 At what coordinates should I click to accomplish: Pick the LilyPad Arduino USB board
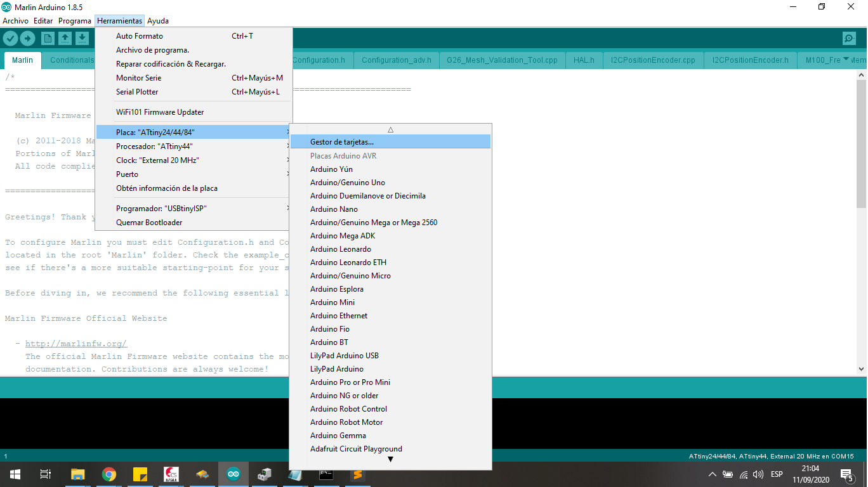pos(390,356)
